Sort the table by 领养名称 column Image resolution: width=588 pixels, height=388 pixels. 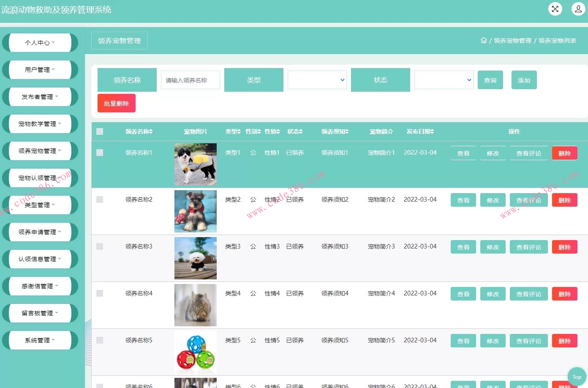click(x=139, y=131)
